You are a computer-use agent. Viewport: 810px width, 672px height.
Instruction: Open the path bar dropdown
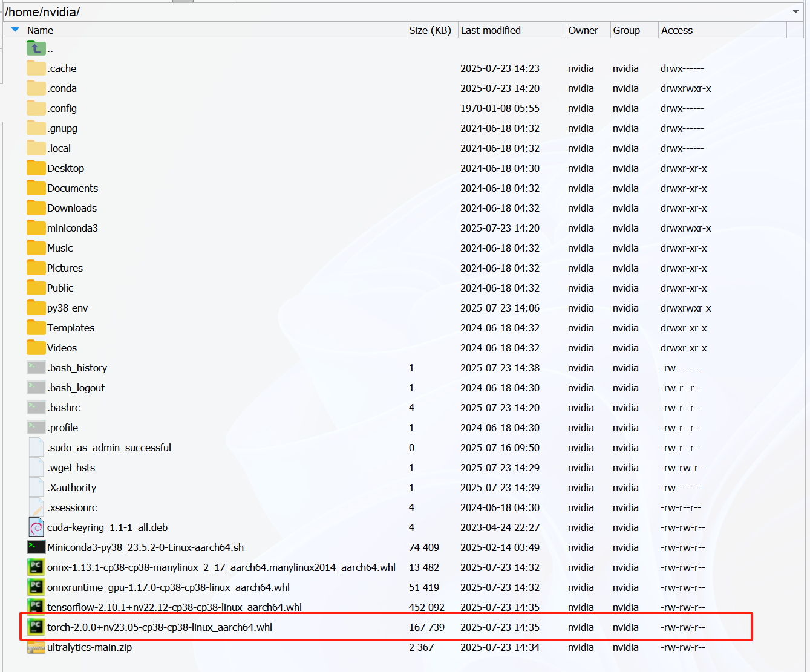pos(795,11)
